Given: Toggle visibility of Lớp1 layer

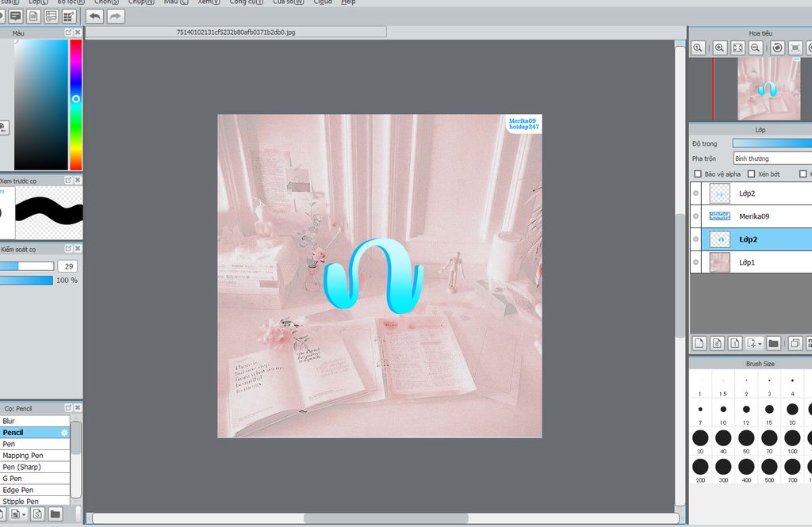Looking at the screenshot, I should click(696, 262).
